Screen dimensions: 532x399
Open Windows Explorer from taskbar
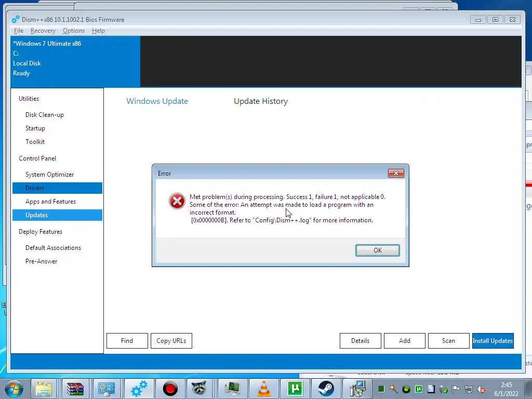click(x=44, y=389)
